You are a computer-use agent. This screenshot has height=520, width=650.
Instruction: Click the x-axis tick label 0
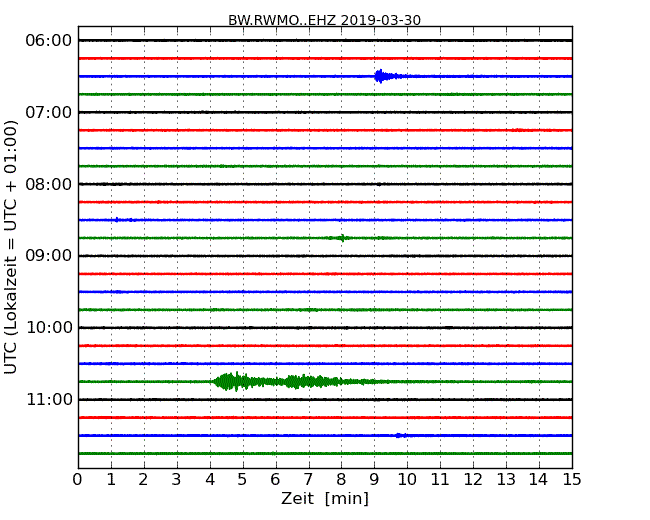point(78,480)
